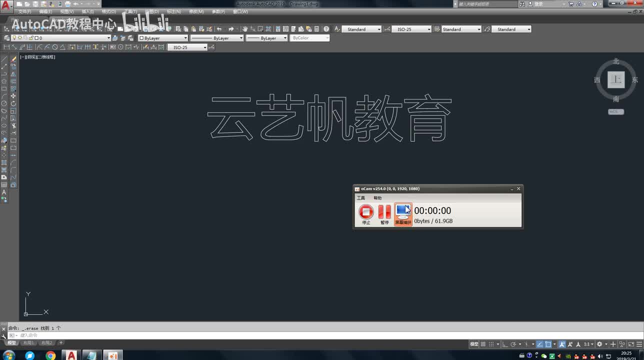This screenshot has height=360, width=644.
Task: Open the ByLayer color dropdown
Action: tap(163, 38)
